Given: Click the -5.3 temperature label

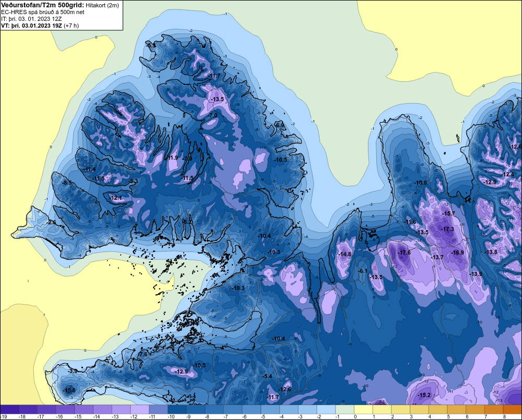Looking at the screenshot, I should pyautogui.click(x=133, y=181).
